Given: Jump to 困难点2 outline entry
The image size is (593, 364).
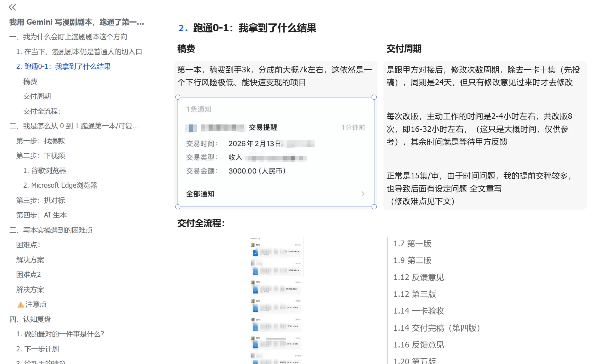Looking at the screenshot, I should [28, 275].
